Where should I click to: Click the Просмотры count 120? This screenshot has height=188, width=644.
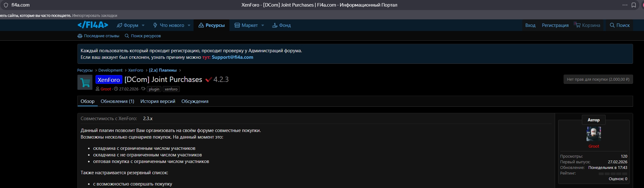coord(624,156)
